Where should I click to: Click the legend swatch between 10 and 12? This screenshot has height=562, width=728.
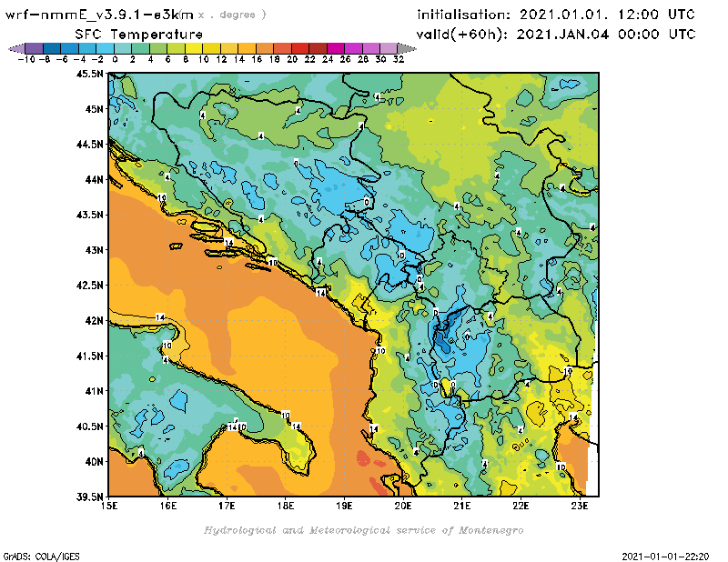point(211,48)
